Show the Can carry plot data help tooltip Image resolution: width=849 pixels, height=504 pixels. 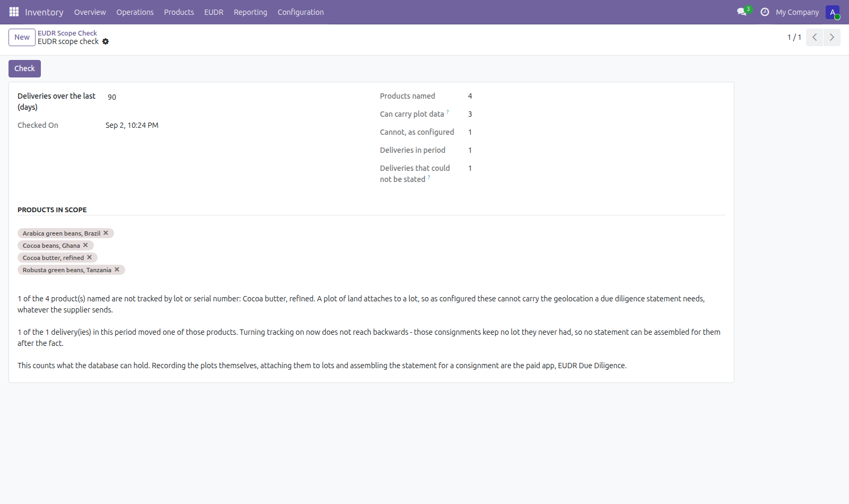[448, 112]
